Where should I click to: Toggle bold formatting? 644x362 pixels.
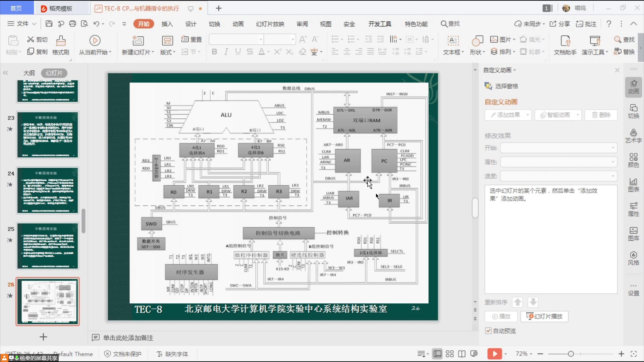click(x=214, y=52)
